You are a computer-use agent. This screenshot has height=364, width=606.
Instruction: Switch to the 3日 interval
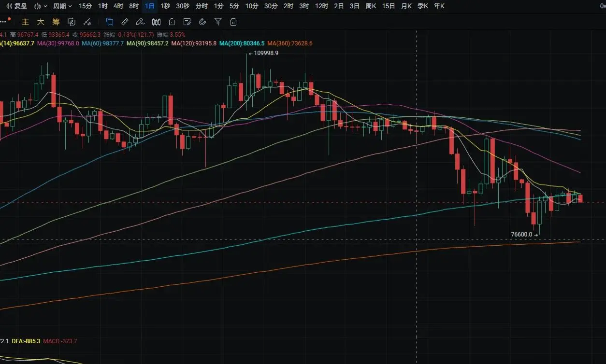coord(355,6)
